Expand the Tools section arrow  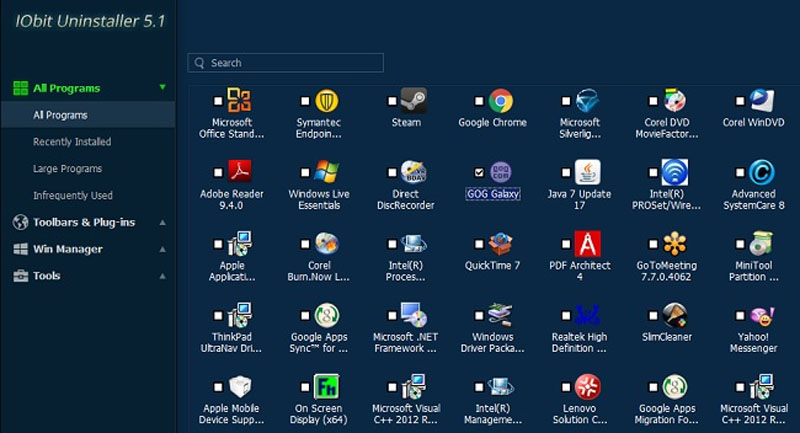[162, 276]
